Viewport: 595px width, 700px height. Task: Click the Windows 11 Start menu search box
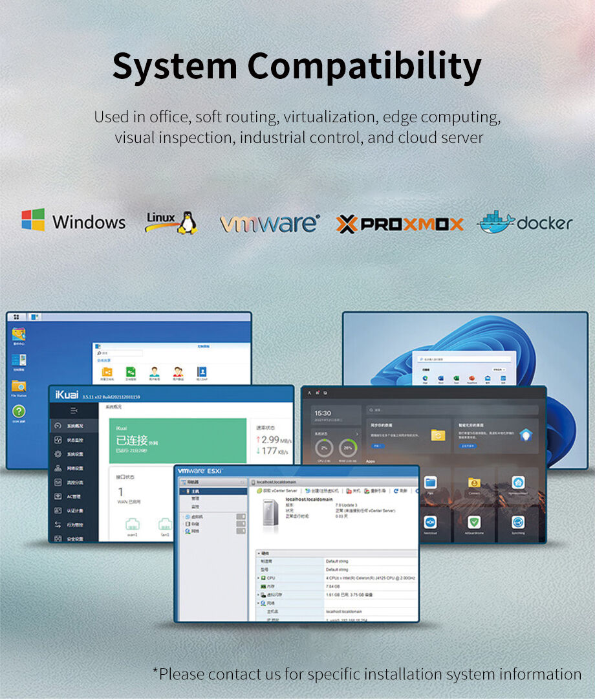coord(462,358)
